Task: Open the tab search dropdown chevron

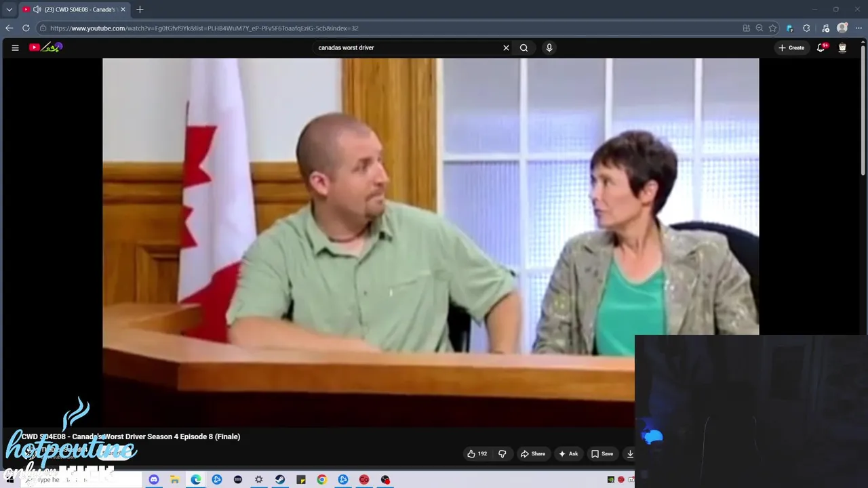Action: (x=9, y=9)
